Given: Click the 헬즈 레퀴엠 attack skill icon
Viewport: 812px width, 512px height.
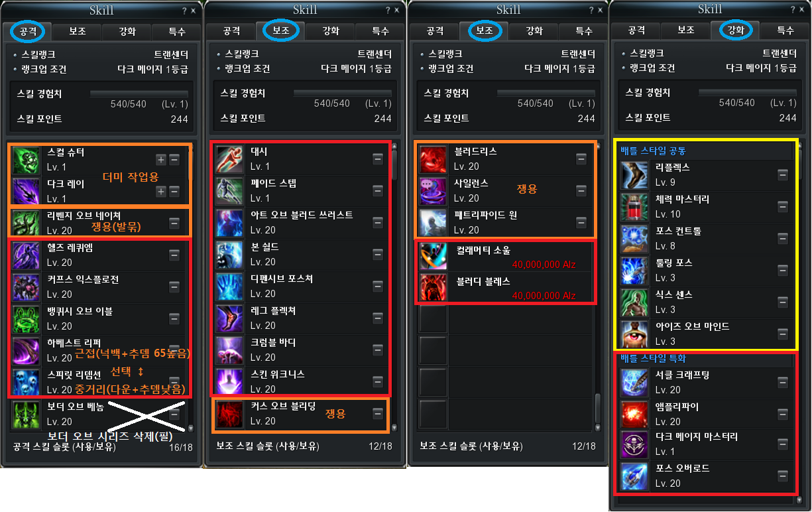Looking at the screenshot, I should [26, 255].
